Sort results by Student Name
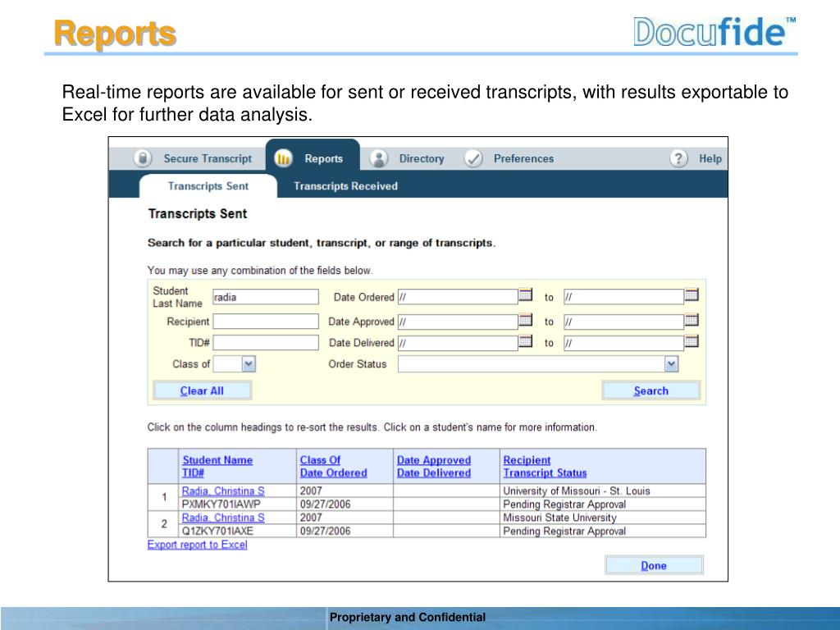Viewport: 840px width, 630px height. coord(217,460)
